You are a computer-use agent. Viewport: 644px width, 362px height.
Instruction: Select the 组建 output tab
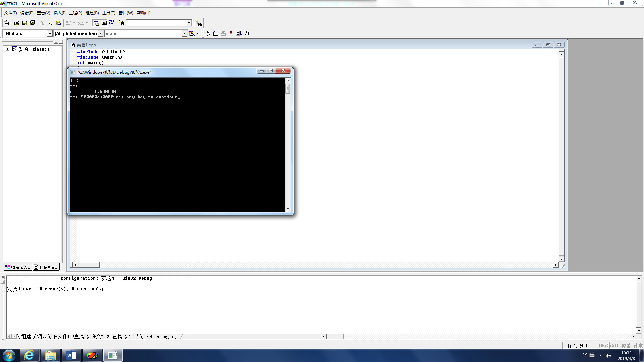[26, 336]
